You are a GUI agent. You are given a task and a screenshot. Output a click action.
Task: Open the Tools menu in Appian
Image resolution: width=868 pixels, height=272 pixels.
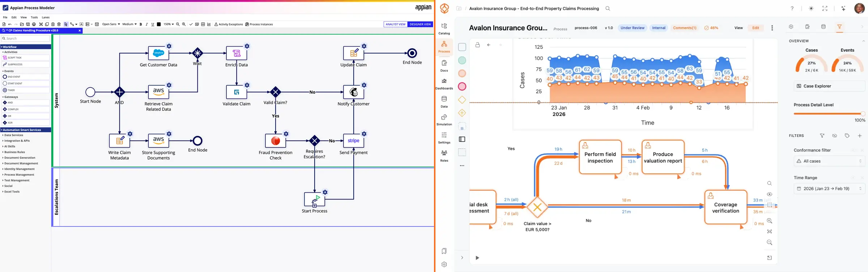pos(34,17)
